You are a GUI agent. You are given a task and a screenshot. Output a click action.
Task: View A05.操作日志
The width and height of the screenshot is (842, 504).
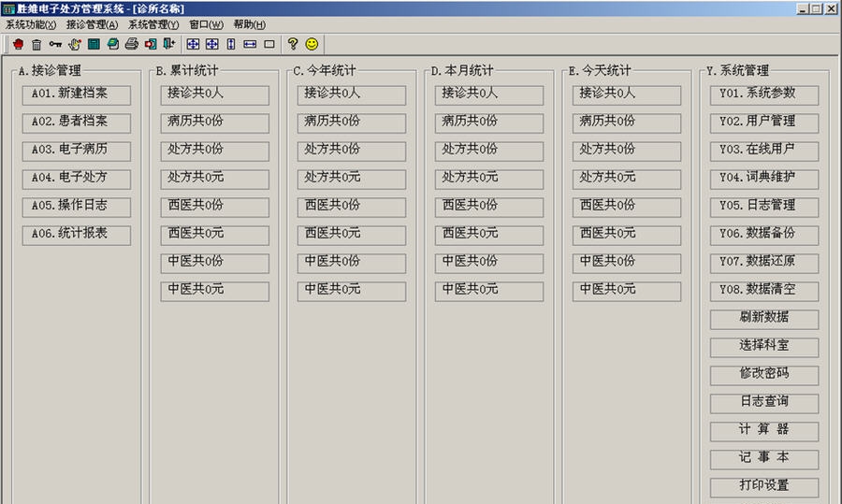pyautogui.click(x=77, y=207)
